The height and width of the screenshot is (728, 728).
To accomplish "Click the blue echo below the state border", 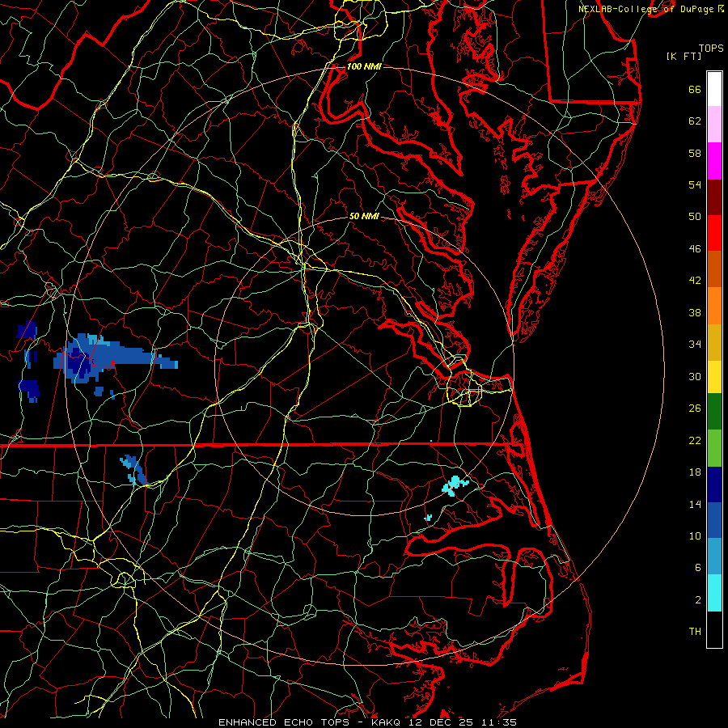I will [x=133, y=470].
